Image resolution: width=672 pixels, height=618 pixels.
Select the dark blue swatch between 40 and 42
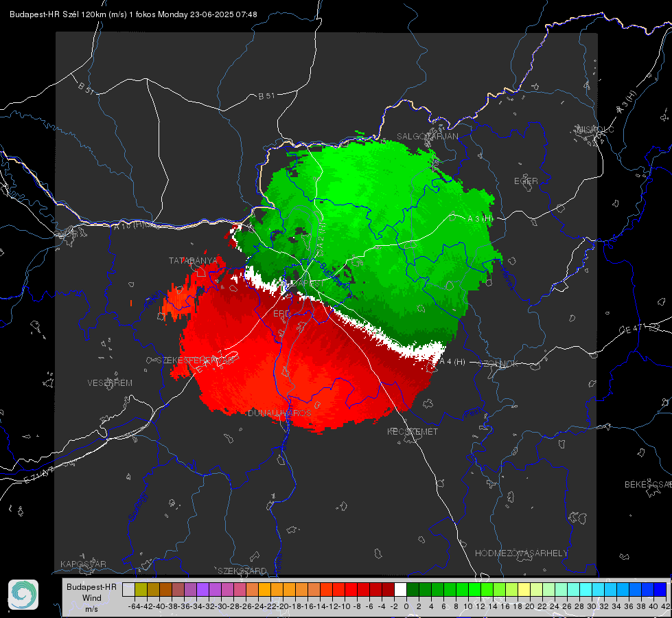[x=660, y=590]
